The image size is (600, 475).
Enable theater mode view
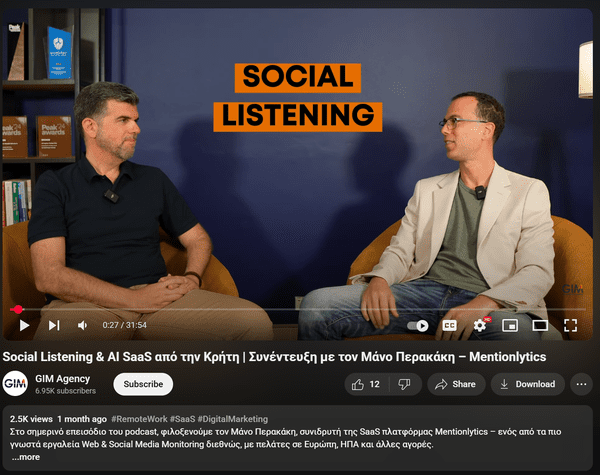click(540, 325)
